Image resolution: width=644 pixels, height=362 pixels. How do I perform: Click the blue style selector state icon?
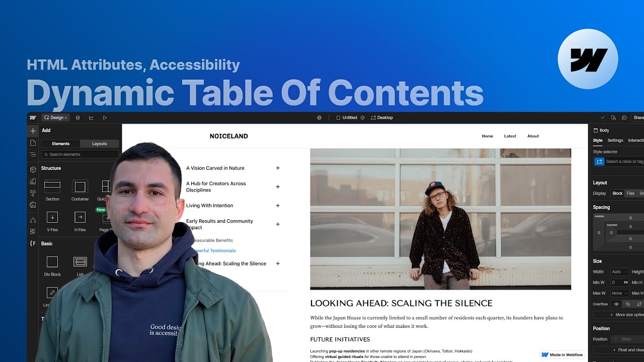(x=599, y=161)
